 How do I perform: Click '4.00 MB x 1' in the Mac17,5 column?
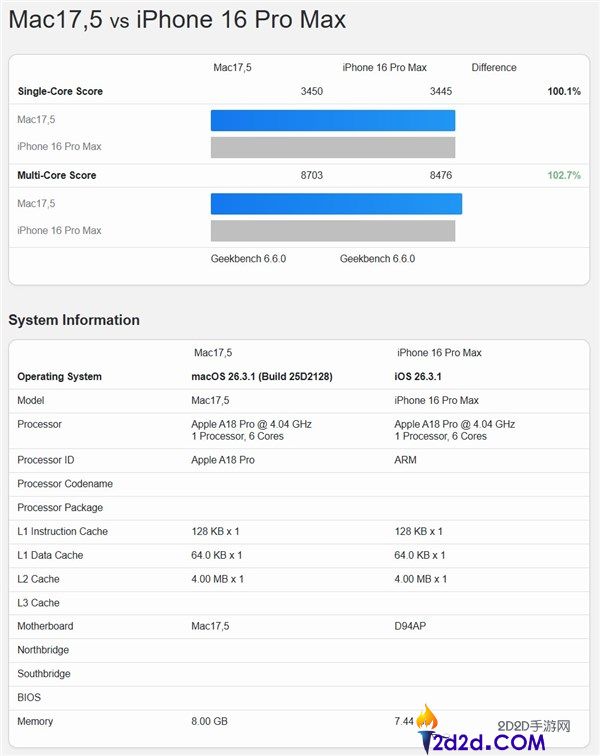pos(218,579)
